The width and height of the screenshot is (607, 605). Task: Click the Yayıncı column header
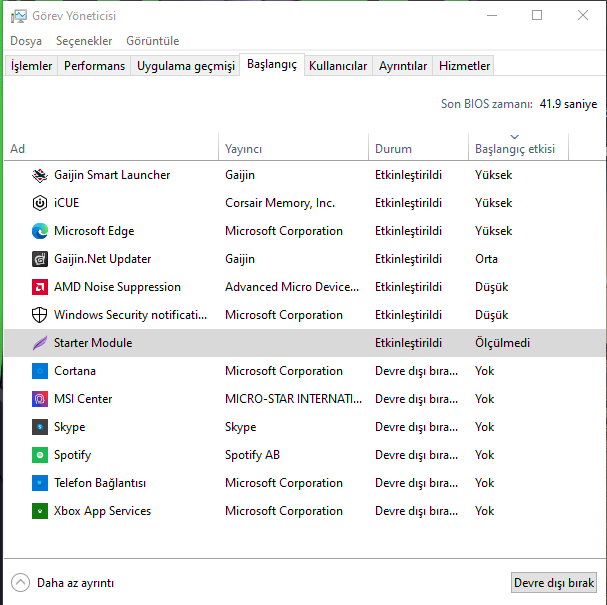click(x=244, y=149)
